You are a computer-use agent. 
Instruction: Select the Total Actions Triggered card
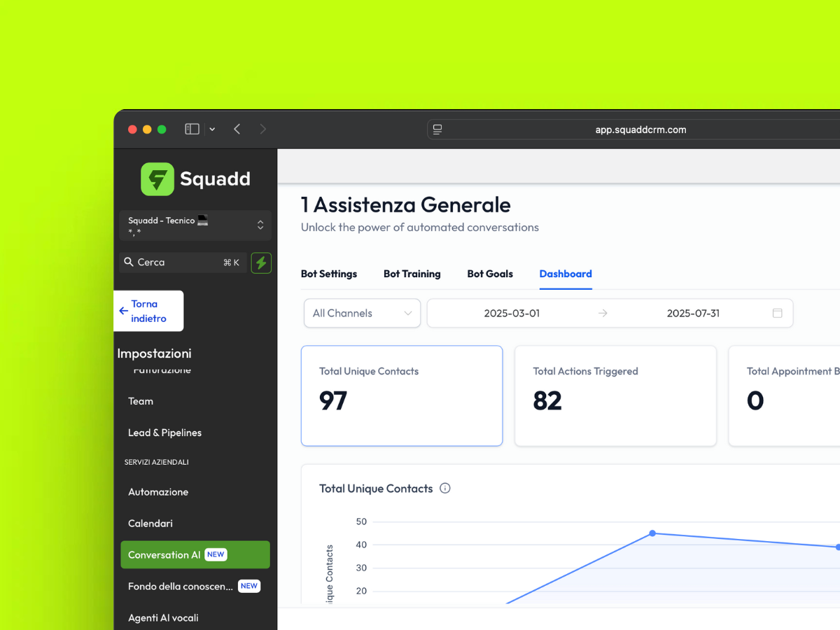pyautogui.click(x=615, y=395)
